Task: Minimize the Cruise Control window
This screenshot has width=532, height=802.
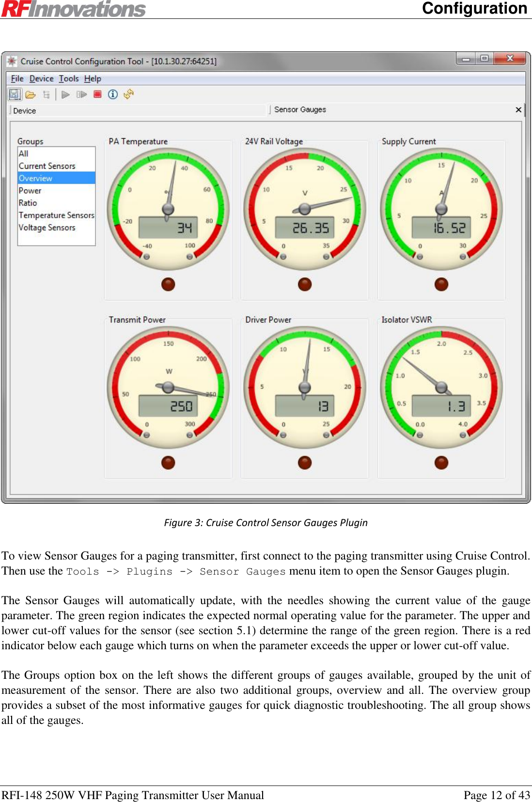Action: [x=466, y=59]
